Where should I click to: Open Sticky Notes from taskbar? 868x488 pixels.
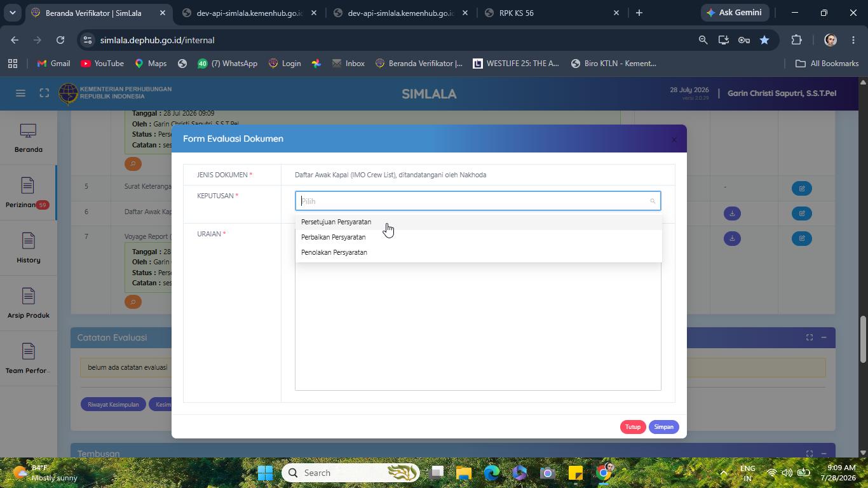pos(576,473)
